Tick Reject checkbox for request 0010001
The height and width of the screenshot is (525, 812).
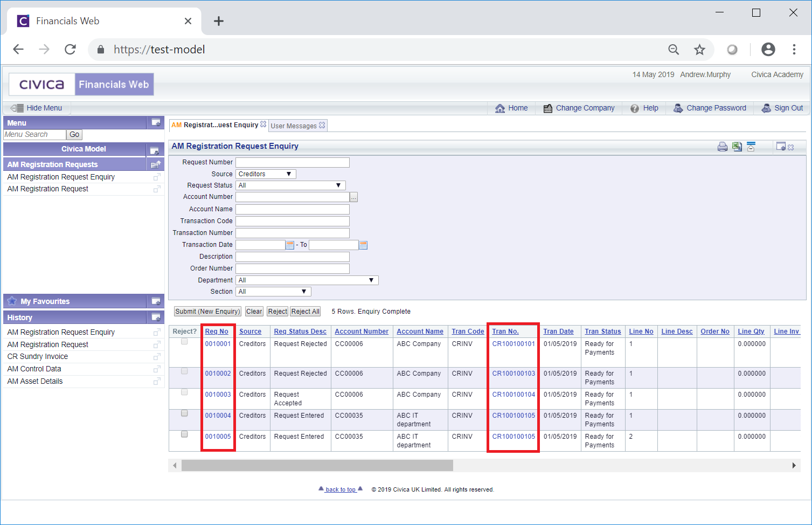(x=184, y=342)
